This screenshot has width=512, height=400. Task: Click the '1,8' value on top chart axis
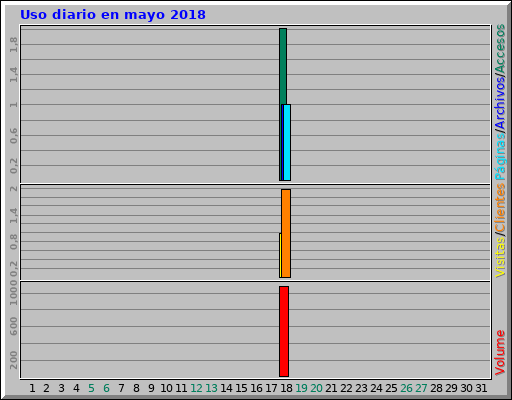[x=13, y=45]
